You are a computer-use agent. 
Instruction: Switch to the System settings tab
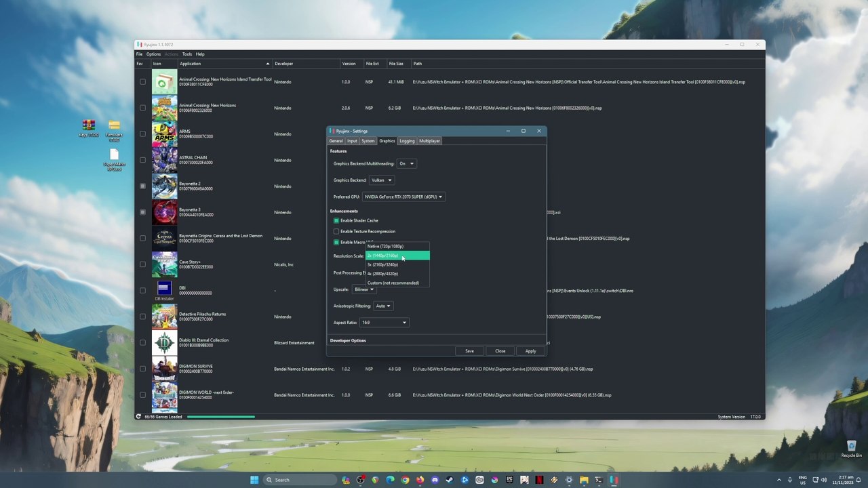(368, 141)
